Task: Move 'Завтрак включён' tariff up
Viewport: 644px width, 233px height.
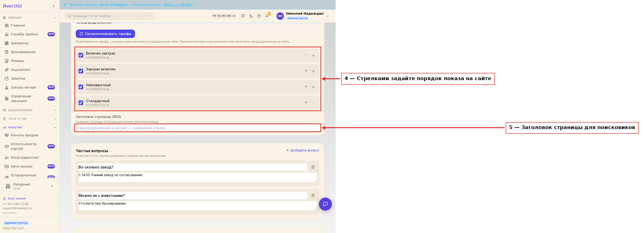Action: 306,71
